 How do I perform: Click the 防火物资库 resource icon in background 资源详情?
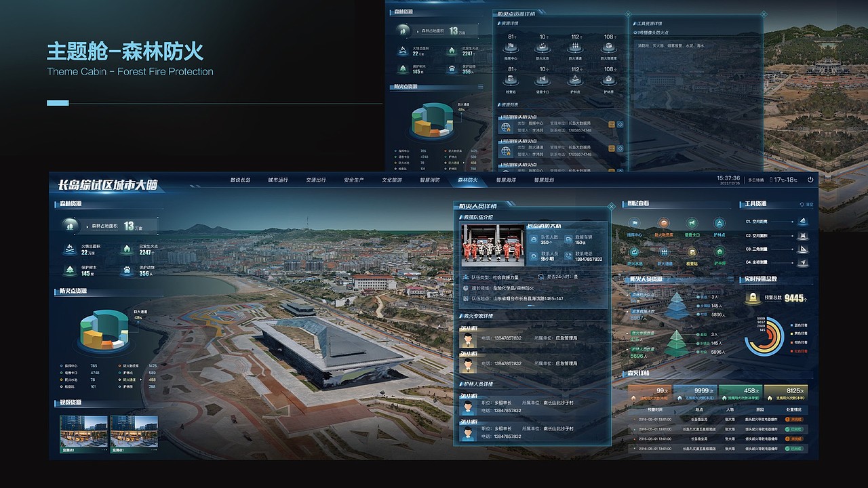tap(608, 47)
